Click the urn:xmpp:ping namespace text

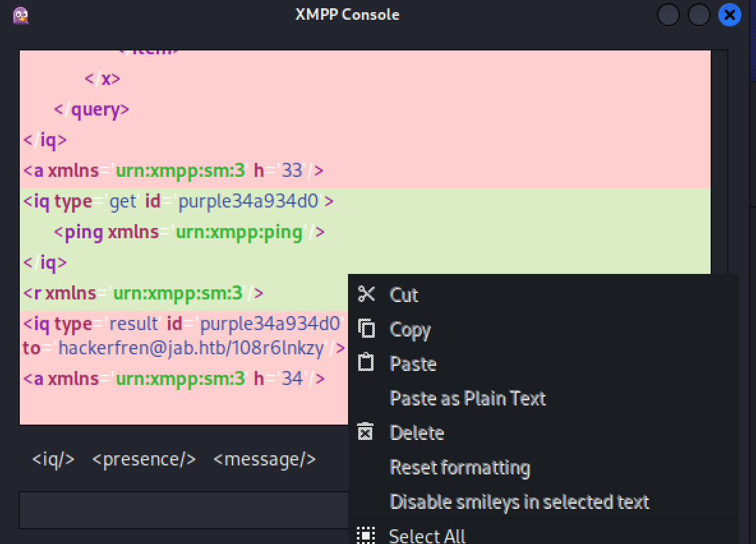239,232
